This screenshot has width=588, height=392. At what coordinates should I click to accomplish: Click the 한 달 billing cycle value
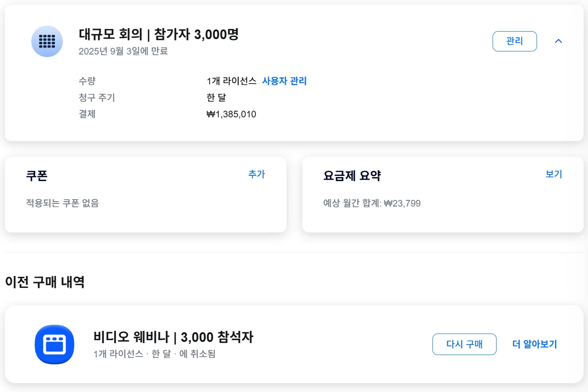[x=216, y=98]
